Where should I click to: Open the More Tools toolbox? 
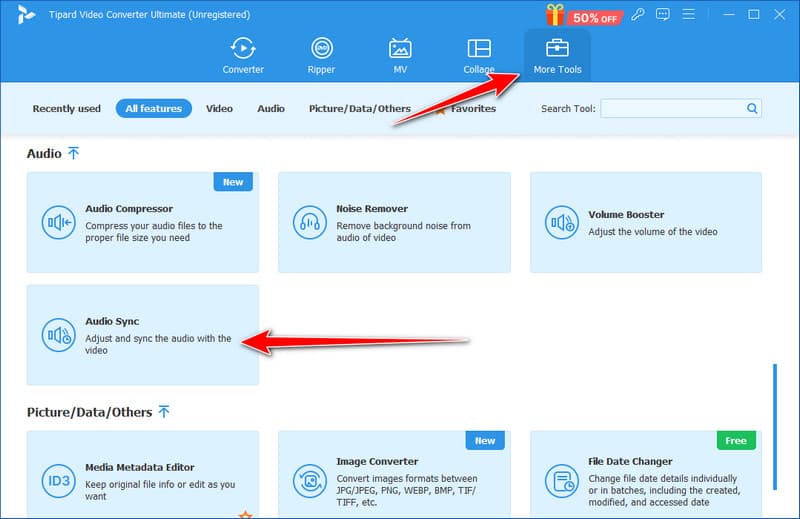[x=557, y=56]
